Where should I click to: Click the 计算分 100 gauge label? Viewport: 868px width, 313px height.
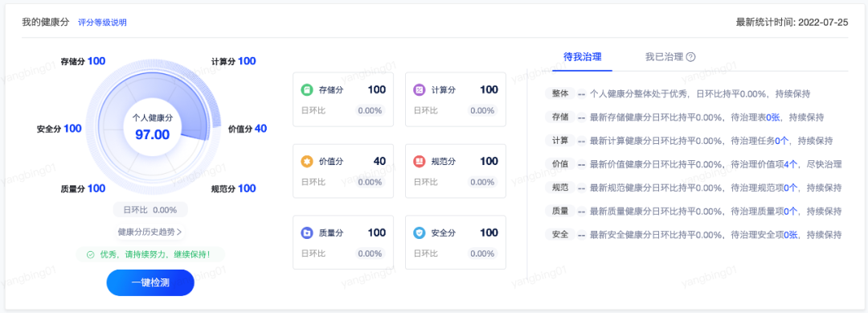tap(234, 61)
